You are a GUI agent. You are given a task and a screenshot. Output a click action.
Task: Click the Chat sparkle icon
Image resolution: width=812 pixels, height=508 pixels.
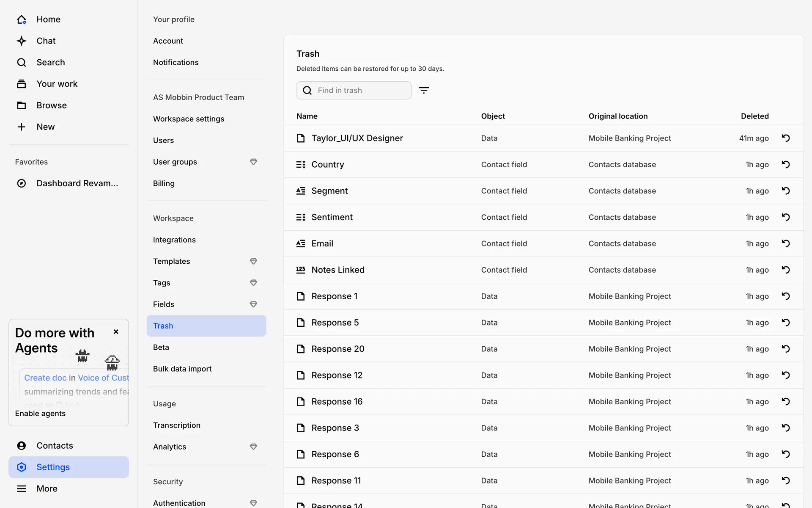(22, 41)
